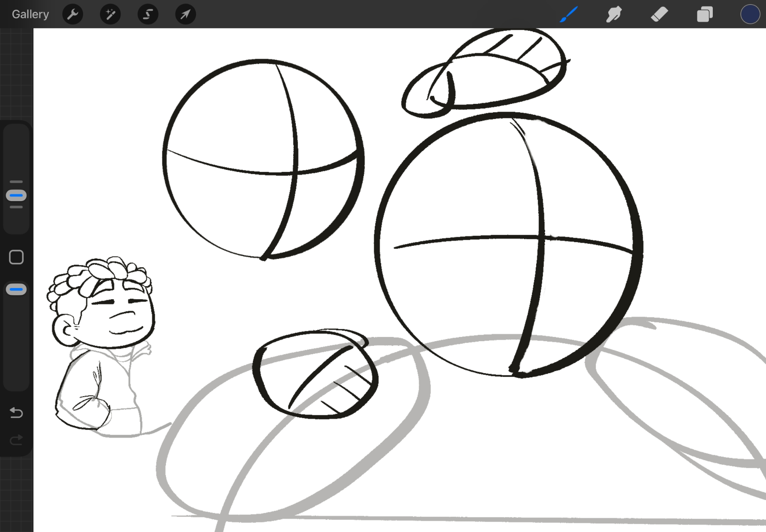Tap the square Modify button on the sidebar
This screenshot has width=766, height=532.
[16, 257]
